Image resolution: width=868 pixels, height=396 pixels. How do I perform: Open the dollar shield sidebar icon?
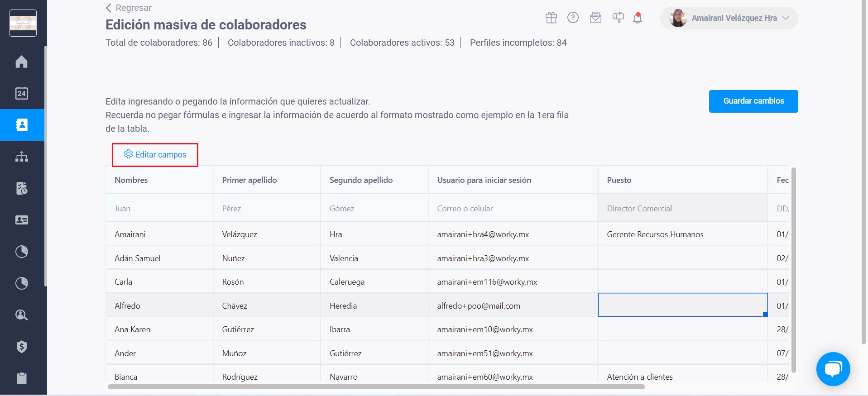(x=21, y=347)
